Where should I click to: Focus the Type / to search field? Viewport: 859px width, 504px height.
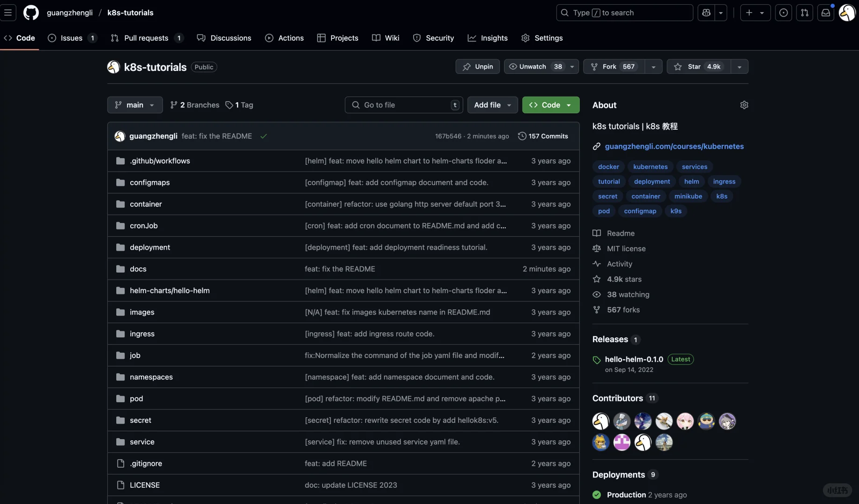(624, 13)
